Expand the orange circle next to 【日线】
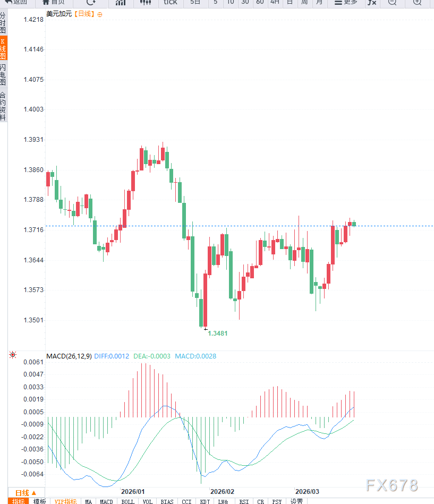Image resolution: width=434 pixels, height=504 pixels. (x=100, y=14)
